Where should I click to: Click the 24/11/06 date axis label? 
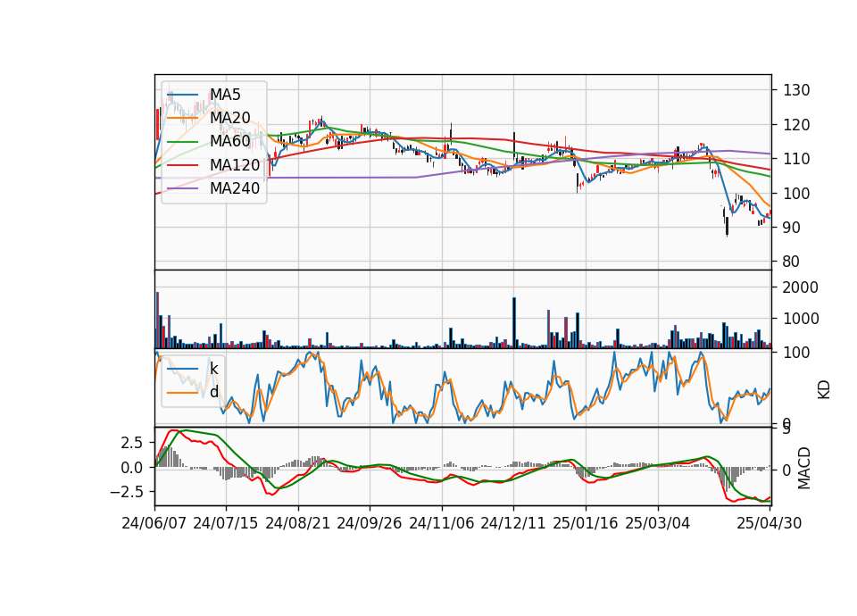tap(442, 523)
